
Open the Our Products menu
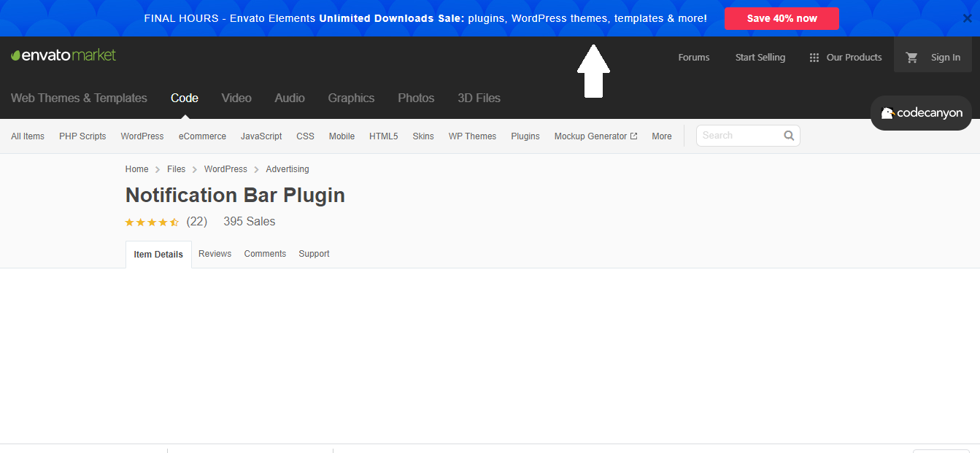(854, 58)
